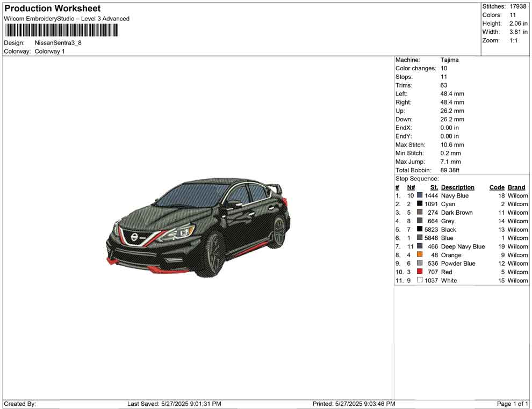Pick the Blue 5846 swatch
Viewport: 532px width, 409px height.
pyautogui.click(x=420, y=238)
